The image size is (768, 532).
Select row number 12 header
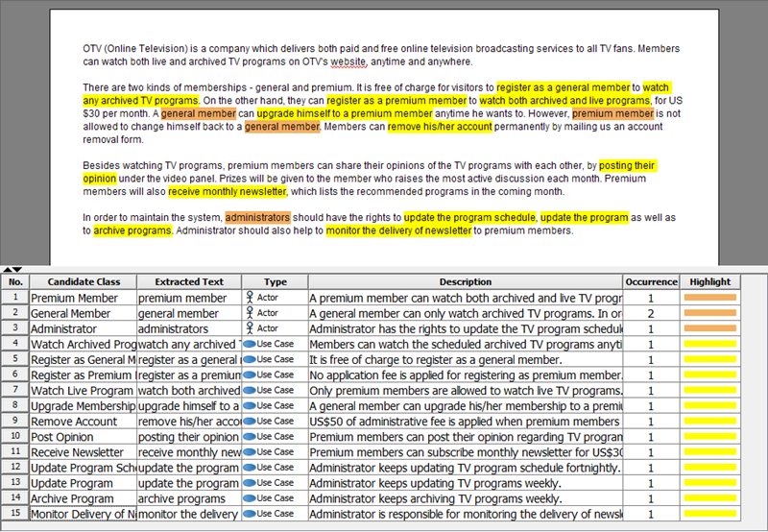click(x=15, y=468)
